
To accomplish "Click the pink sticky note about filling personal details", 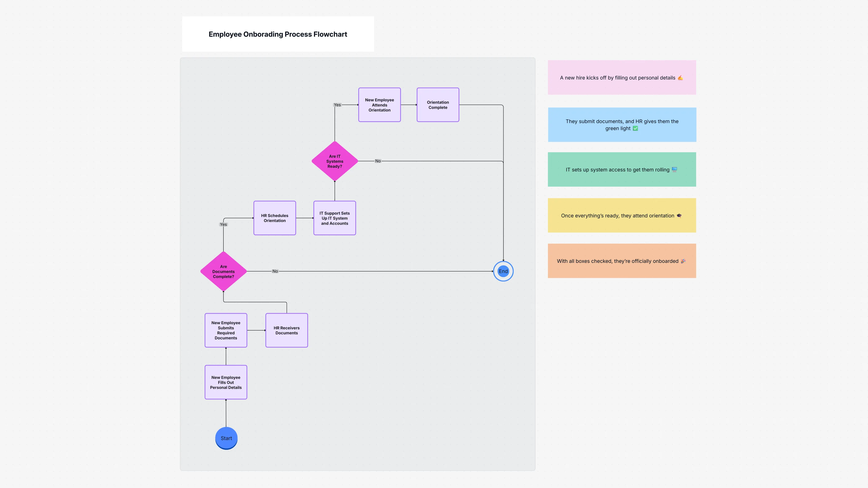I will pos(622,77).
